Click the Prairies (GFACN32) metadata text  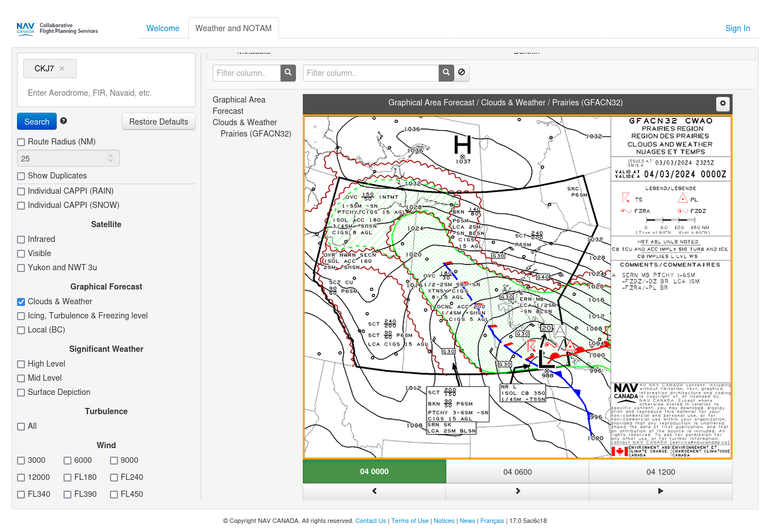(x=256, y=134)
